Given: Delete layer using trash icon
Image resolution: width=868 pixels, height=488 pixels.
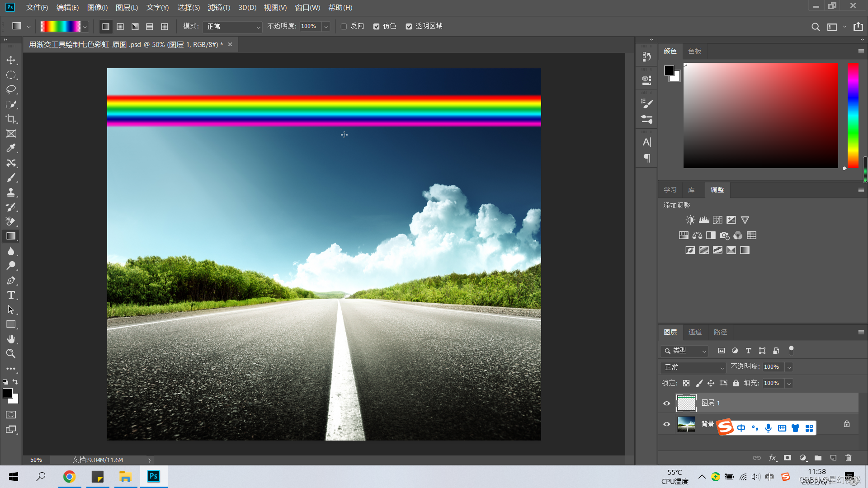Looking at the screenshot, I should coord(848,458).
